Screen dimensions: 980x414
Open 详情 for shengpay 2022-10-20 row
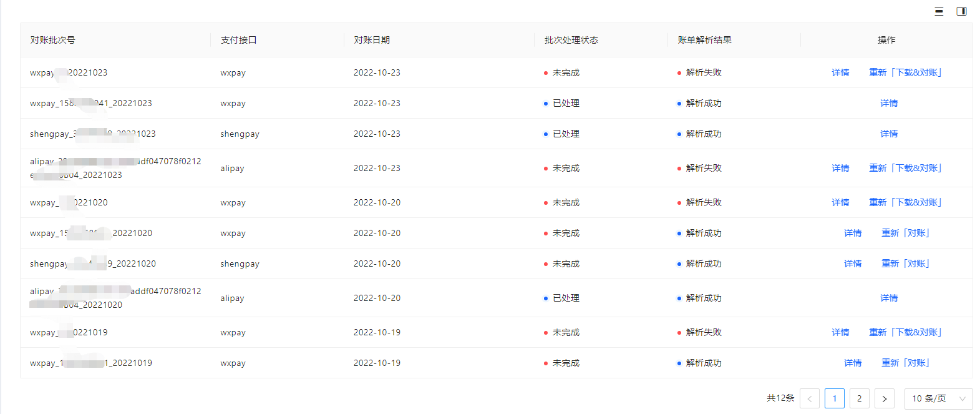tap(852, 264)
